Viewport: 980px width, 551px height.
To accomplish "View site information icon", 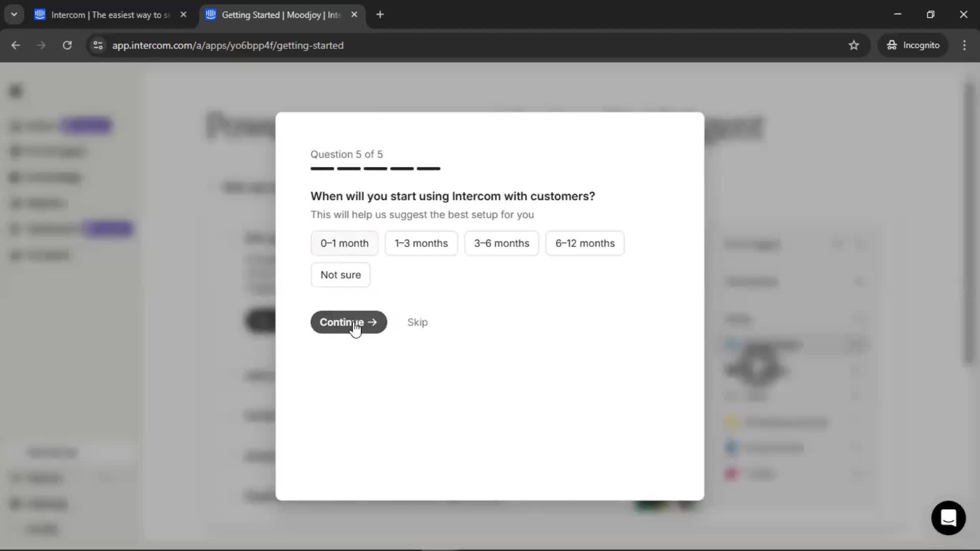I will coord(98,45).
